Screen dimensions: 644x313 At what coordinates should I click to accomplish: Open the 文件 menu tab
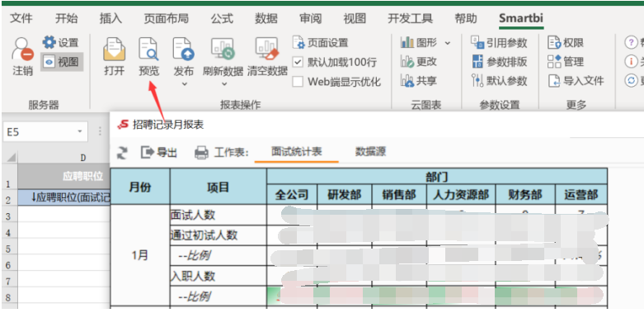tap(21, 18)
